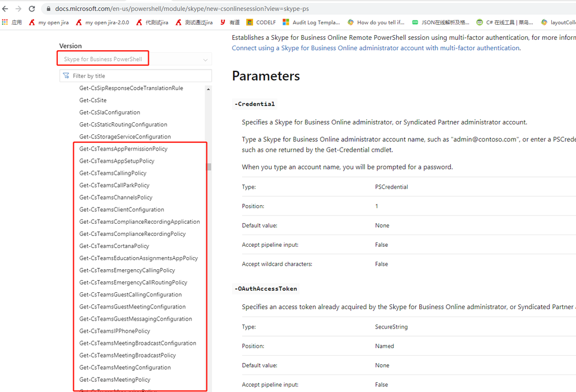Click the sidebar scrollbar thumb
Screen dimensions: 576x392
coord(209,167)
